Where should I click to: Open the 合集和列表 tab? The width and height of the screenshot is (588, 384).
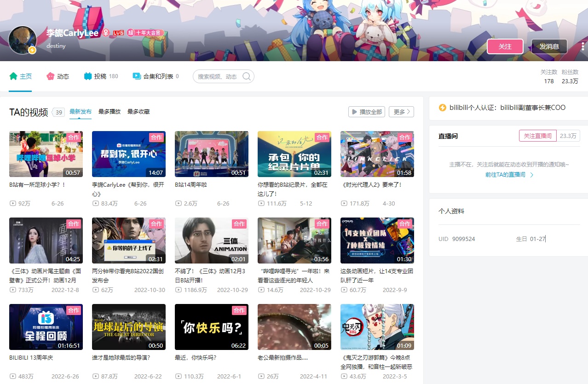[x=156, y=76]
